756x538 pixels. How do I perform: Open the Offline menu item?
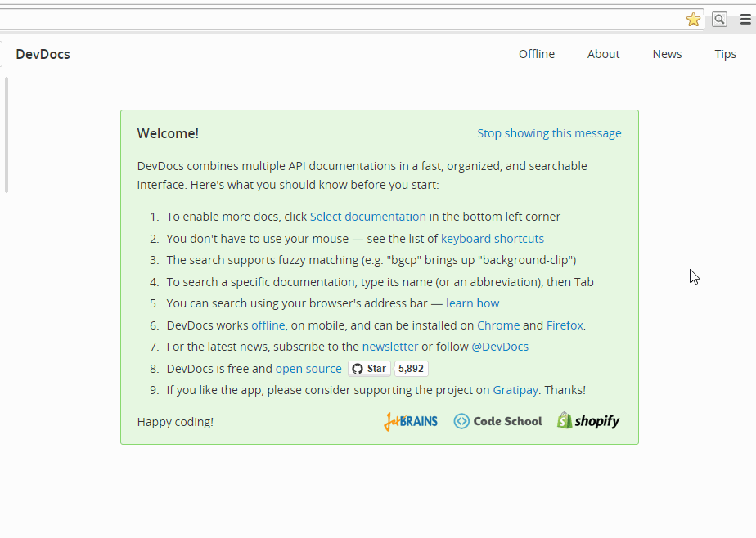pyautogui.click(x=537, y=54)
